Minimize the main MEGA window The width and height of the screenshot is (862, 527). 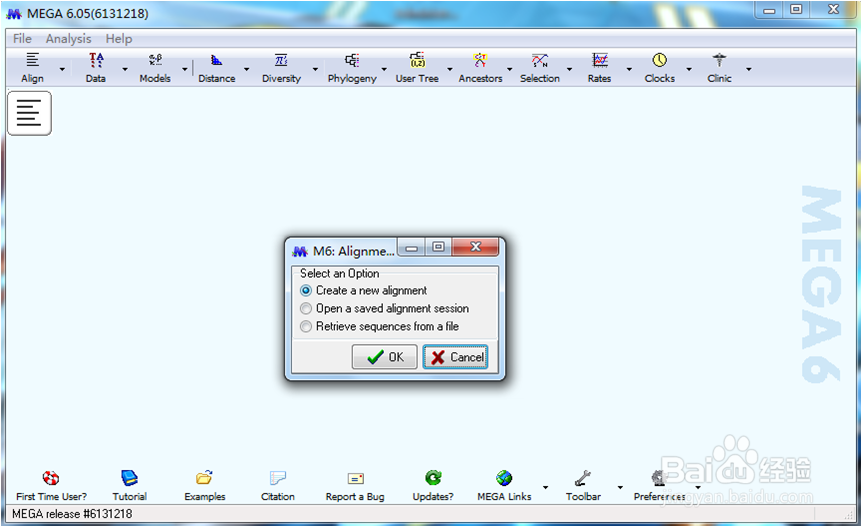[769, 10]
